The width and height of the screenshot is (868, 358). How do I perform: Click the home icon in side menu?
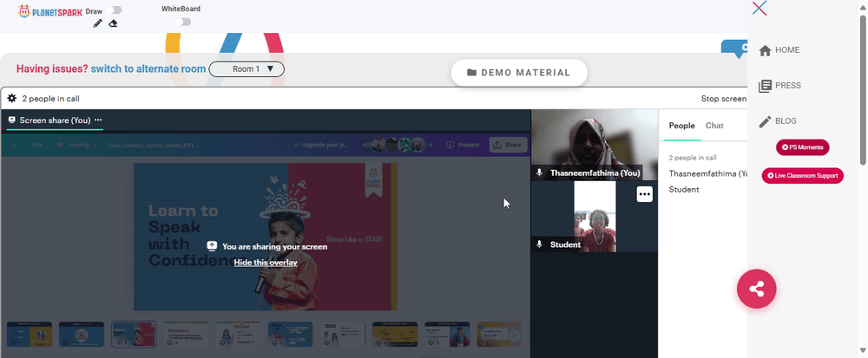765,50
